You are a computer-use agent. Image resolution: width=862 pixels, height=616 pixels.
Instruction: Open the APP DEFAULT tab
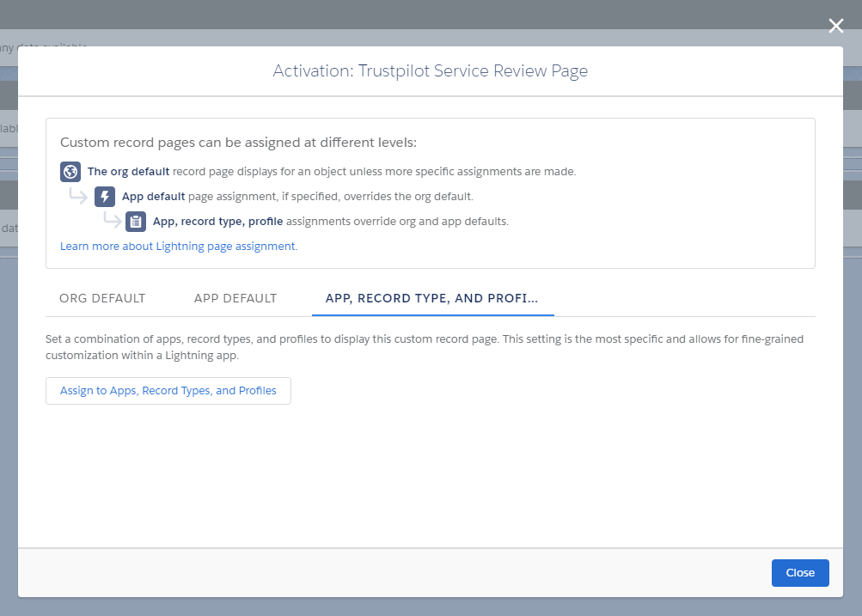235,298
